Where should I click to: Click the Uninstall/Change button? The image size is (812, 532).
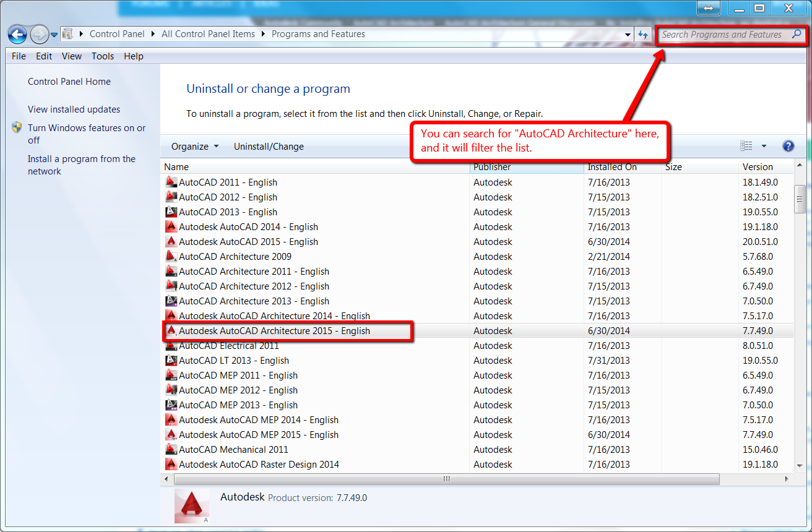269,146
